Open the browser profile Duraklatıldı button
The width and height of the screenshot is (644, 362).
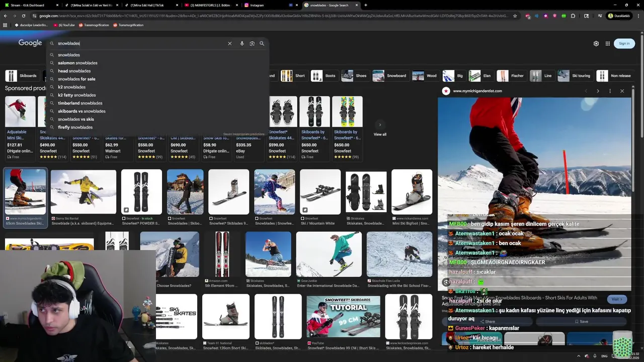click(619, 16)
